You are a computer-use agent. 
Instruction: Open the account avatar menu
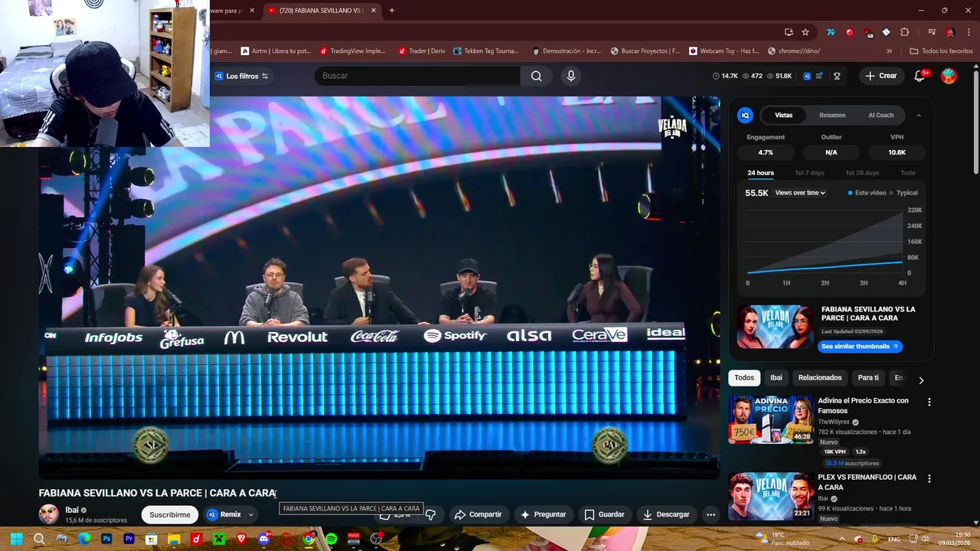tap(949, 76)
